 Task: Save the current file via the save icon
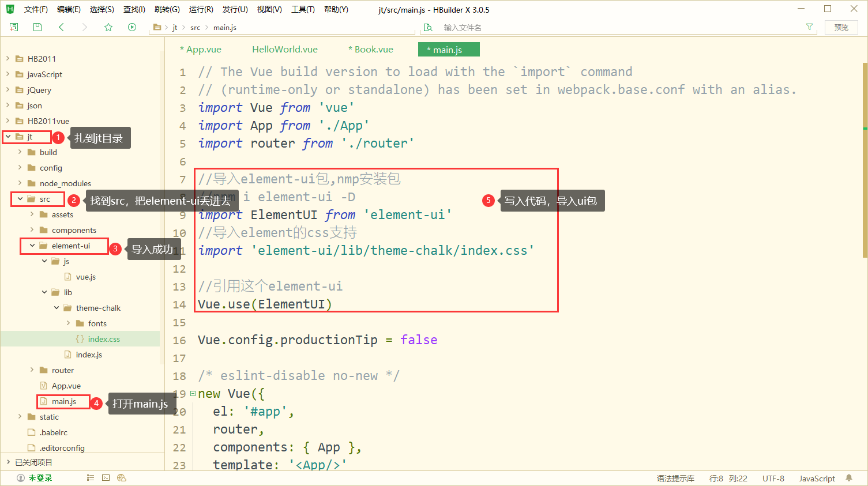tap(37, 27)
